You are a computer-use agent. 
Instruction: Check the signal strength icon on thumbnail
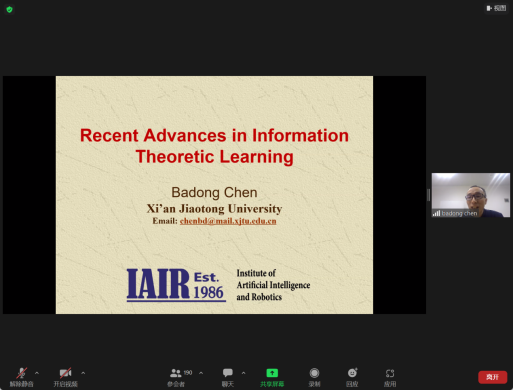tap(436, 213)
